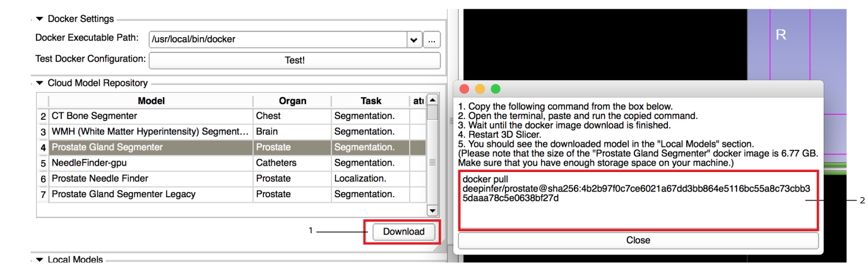The height and width of the screenshot is (276, 868).
Task: Collapse the Cloud Model Repository section
Action: point(40,83)
